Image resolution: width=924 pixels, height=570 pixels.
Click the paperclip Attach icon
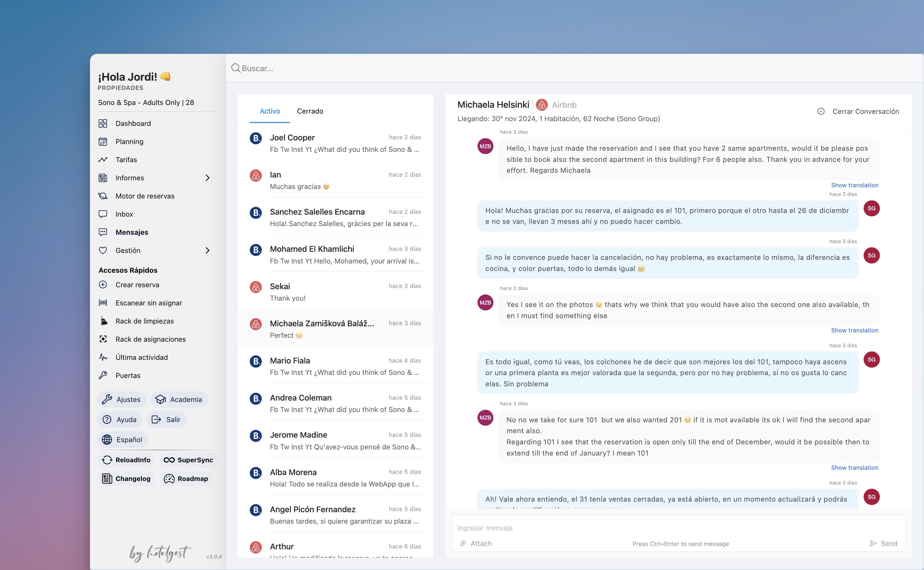463,543
